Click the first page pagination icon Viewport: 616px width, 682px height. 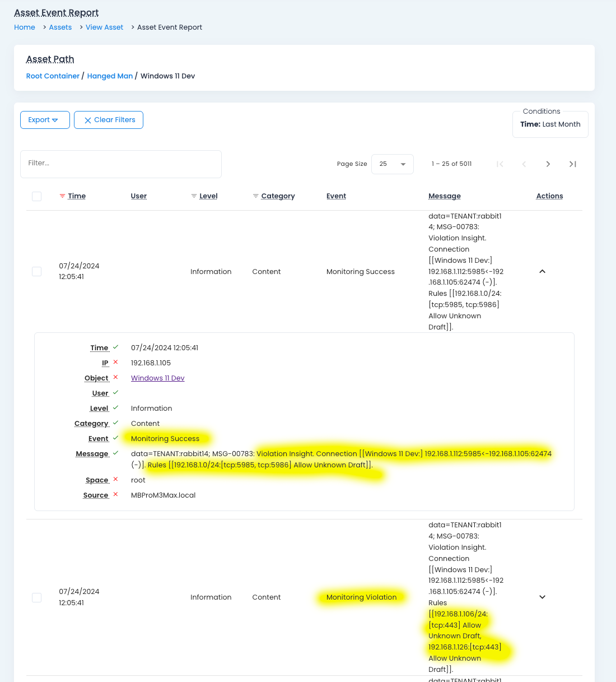[x=500, y=164]
